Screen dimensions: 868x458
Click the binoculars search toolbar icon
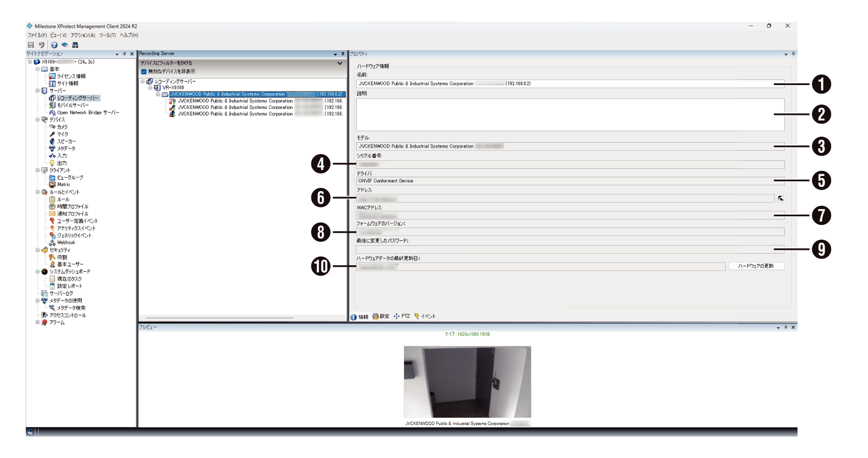point(75,45)
